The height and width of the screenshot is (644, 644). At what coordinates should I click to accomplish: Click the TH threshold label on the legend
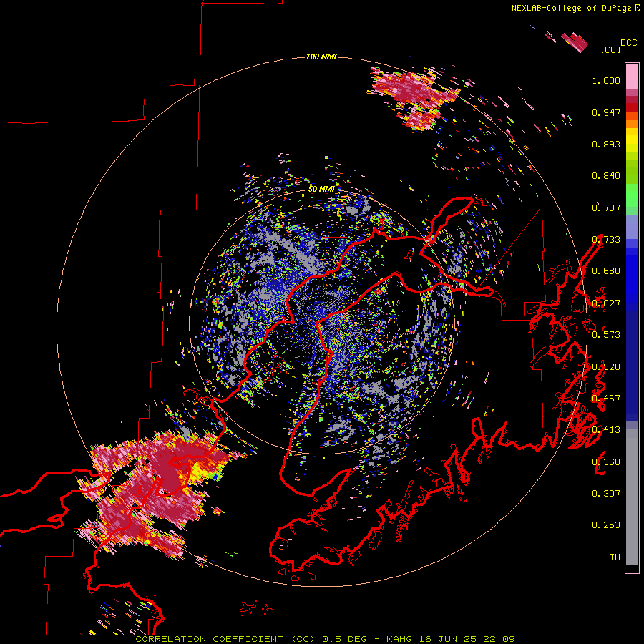[615, 557]
